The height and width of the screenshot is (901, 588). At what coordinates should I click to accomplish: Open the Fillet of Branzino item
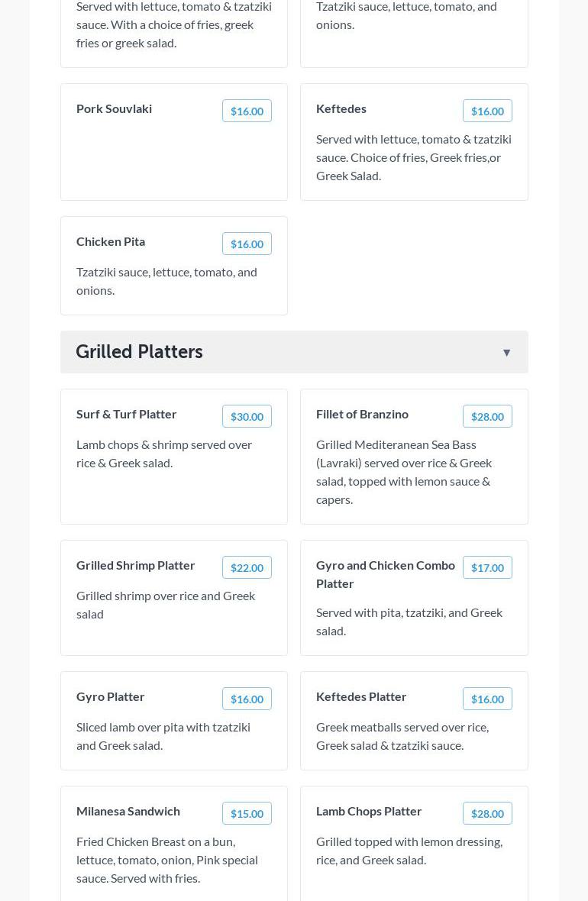362,414
